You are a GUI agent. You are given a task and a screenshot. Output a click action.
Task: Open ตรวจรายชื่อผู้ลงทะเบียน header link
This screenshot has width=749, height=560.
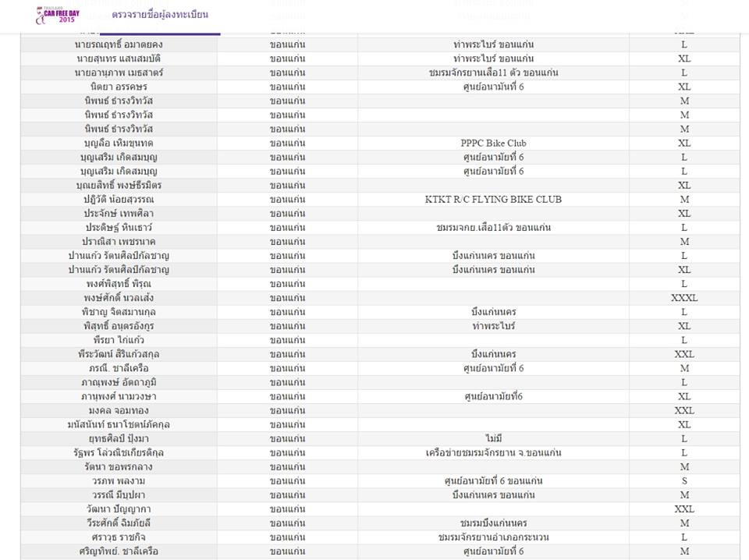point(160,15)
